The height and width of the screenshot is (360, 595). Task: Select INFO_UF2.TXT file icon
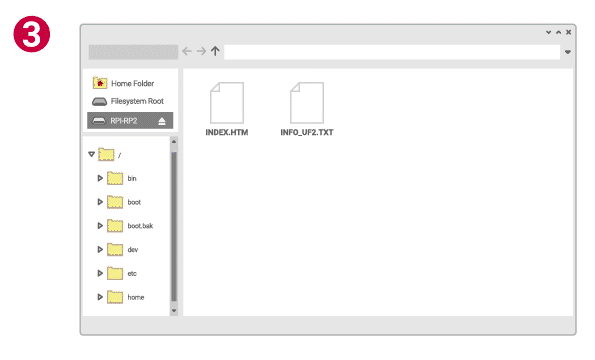pos(307,103)
